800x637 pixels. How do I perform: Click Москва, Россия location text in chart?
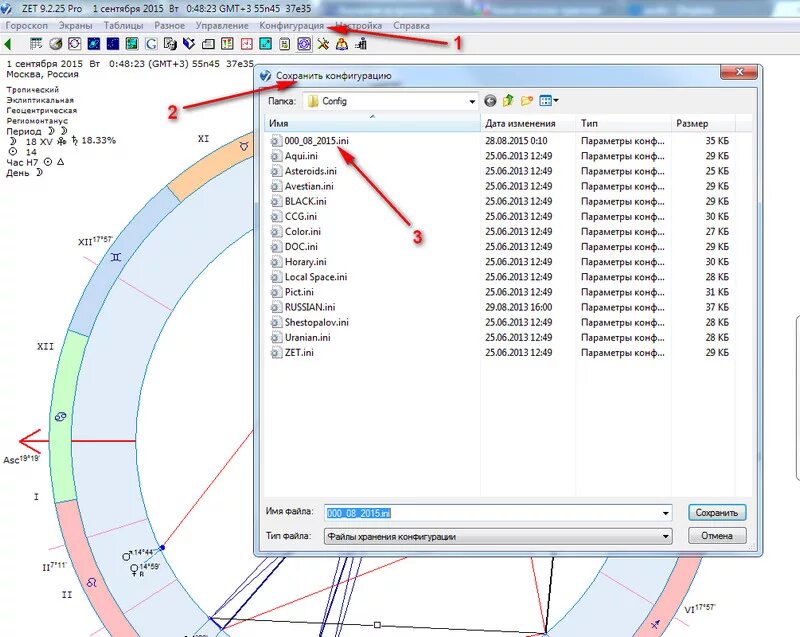pos(42,74)
